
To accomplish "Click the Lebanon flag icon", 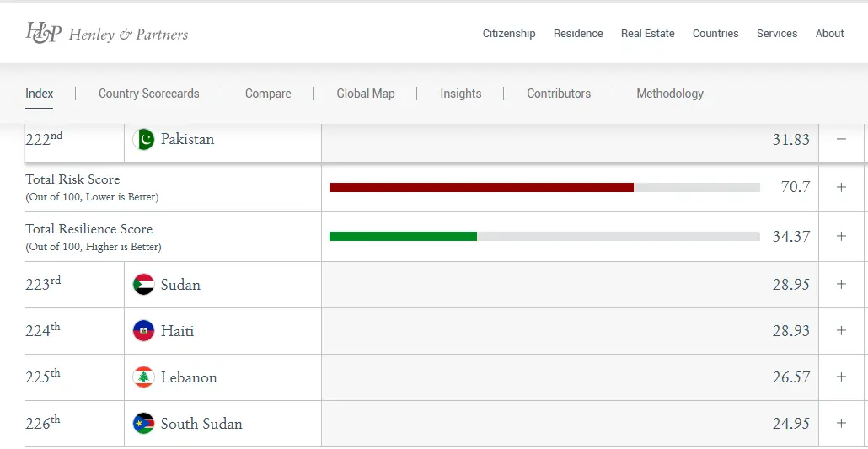I will pyautogui.click(x=143, y=377).
